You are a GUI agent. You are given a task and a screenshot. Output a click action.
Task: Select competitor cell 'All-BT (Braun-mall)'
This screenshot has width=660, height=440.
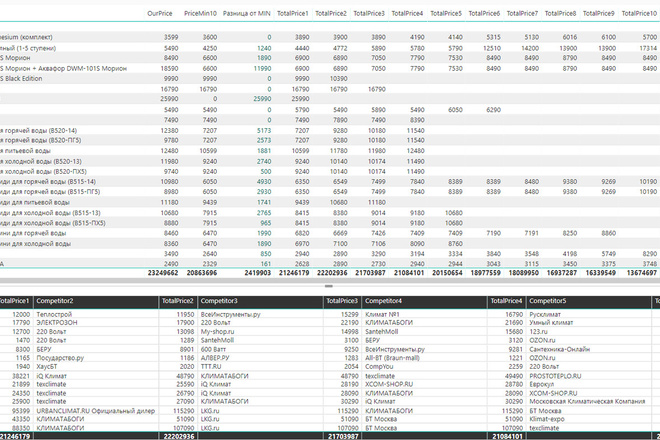tap(392, 358)
